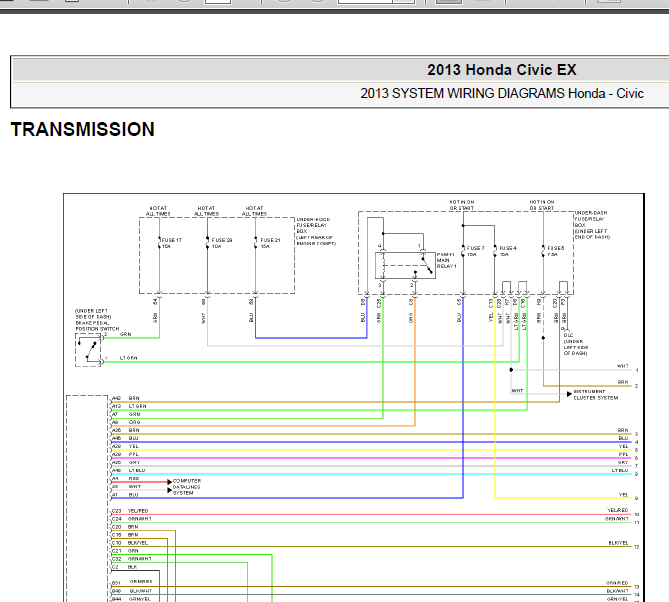Select the highlighted toolbar button near zoom

[x=448, y=1]
